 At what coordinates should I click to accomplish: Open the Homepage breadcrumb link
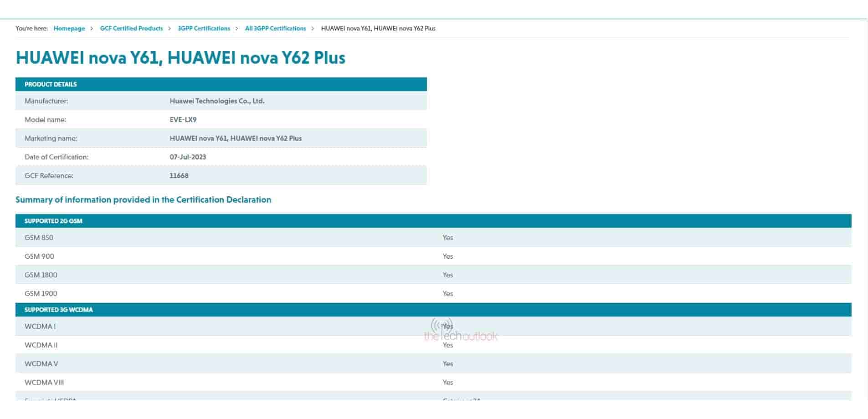click(69, 28)
